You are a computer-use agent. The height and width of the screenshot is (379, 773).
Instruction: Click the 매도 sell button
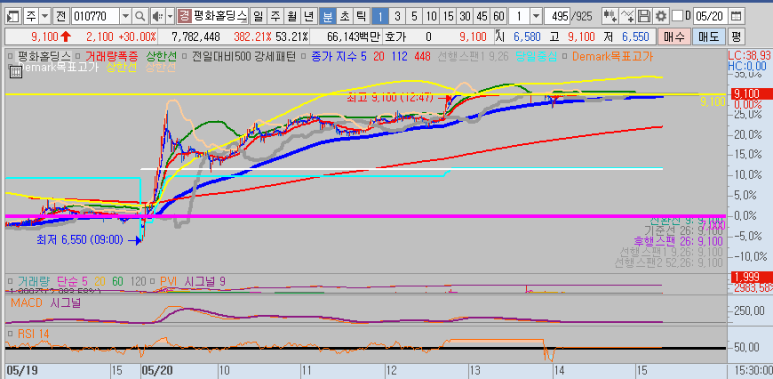pyautogui.click(x=709, y=37)
